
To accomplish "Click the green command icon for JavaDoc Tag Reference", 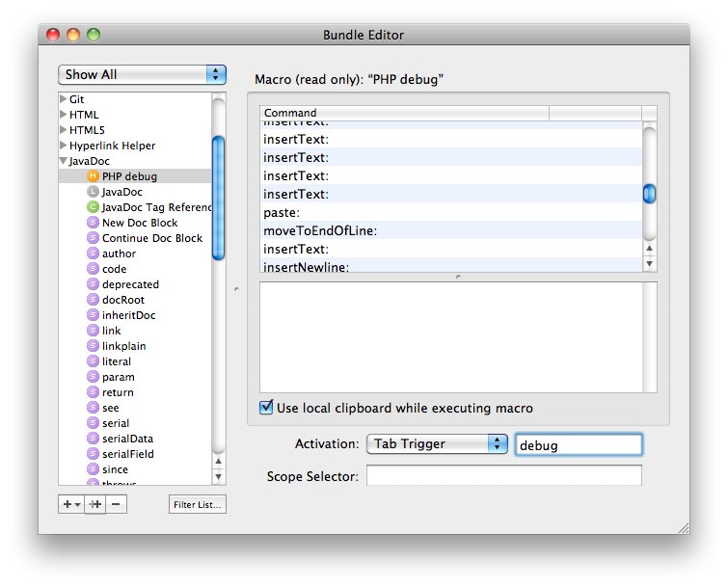I will [94, 207].
